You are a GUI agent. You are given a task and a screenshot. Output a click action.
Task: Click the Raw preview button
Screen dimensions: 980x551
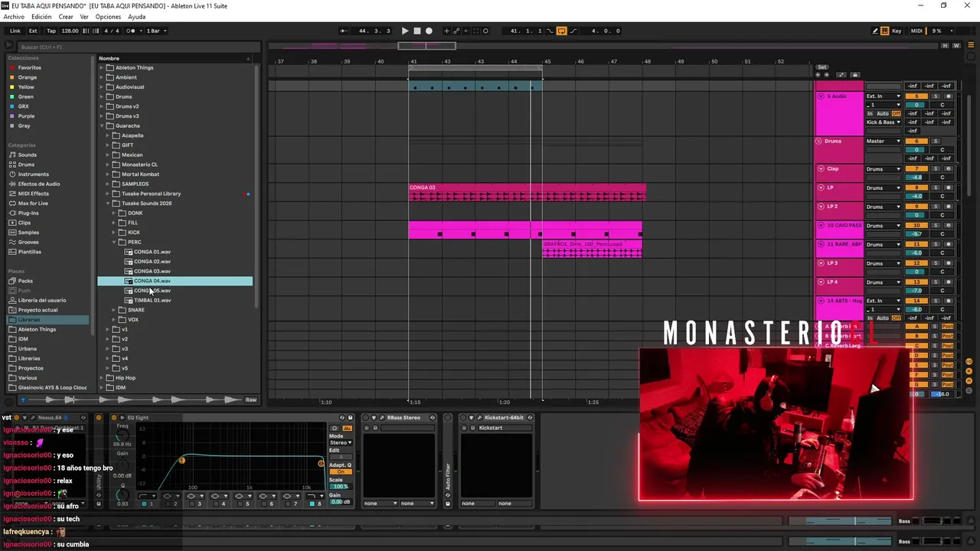[250, 400]
